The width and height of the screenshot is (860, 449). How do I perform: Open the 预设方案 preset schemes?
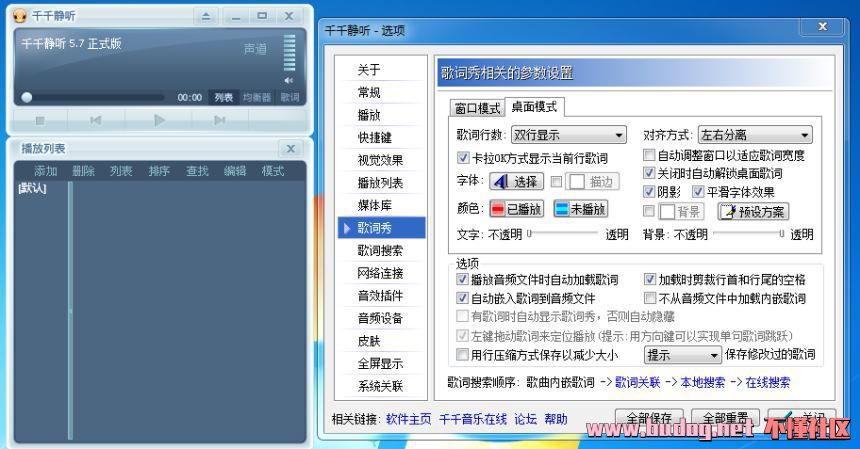coord(753,211)
